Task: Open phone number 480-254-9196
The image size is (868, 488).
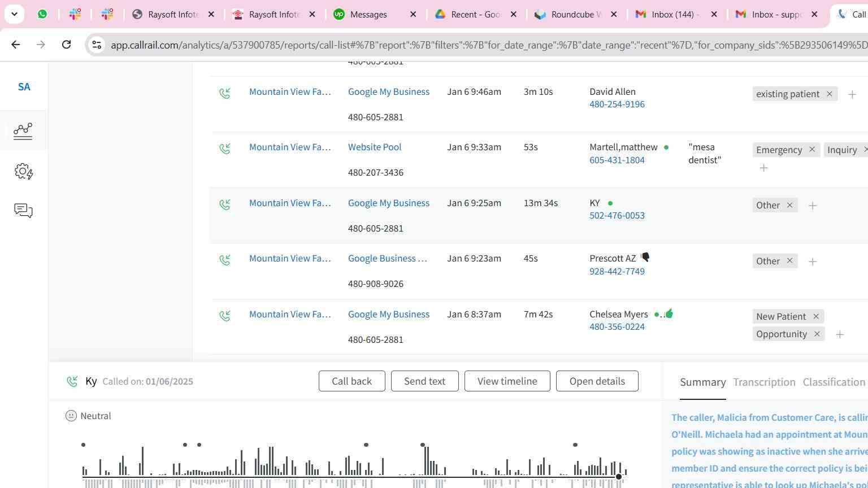Action: [617, 104]
